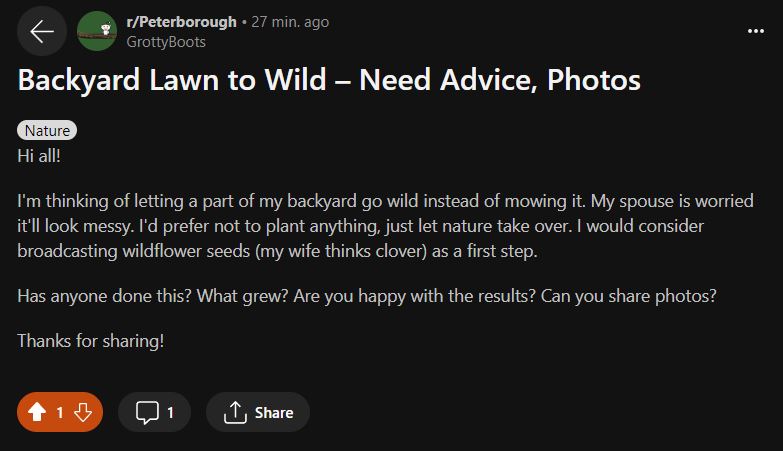Open the three-dot post options menu
The image size is (783, 451).
[755, 31]
